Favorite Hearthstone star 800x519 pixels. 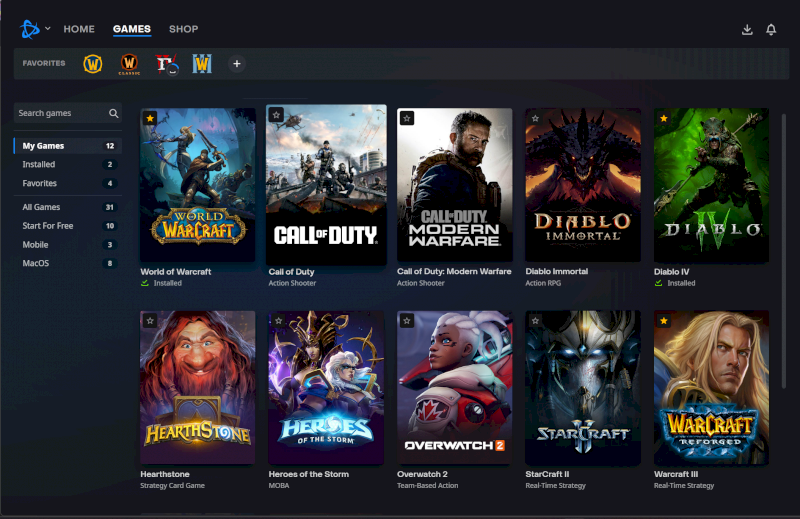click(150, 321)
